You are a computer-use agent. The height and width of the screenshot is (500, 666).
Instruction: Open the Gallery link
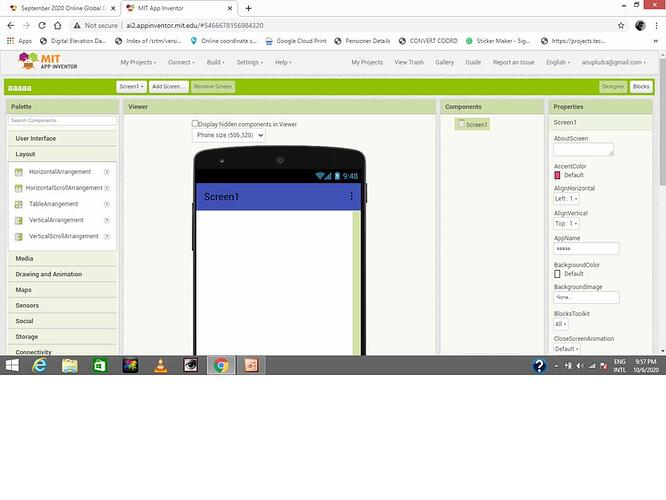[444, 62]
